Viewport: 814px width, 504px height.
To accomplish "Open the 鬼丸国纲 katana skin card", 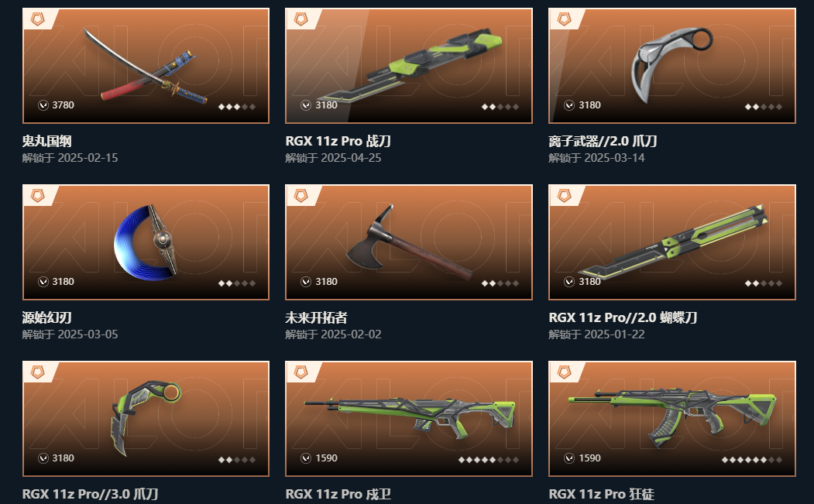I will 146,66.
